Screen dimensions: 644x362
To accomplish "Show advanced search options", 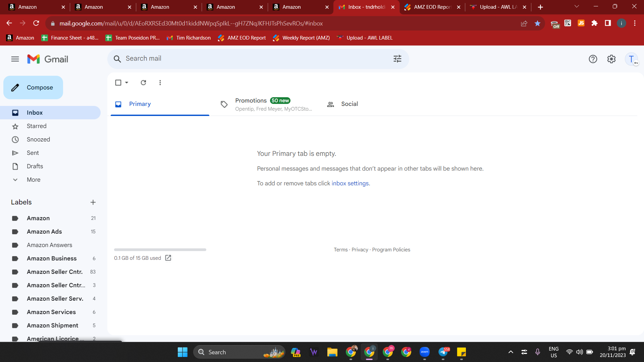I will (x=397, y=59).
